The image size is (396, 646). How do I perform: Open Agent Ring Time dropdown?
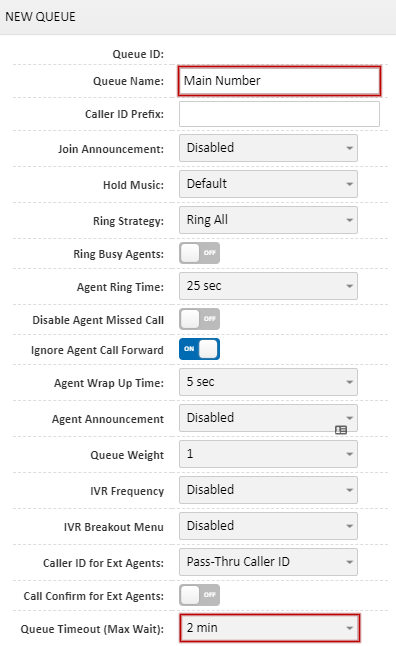tap(268, 286)
